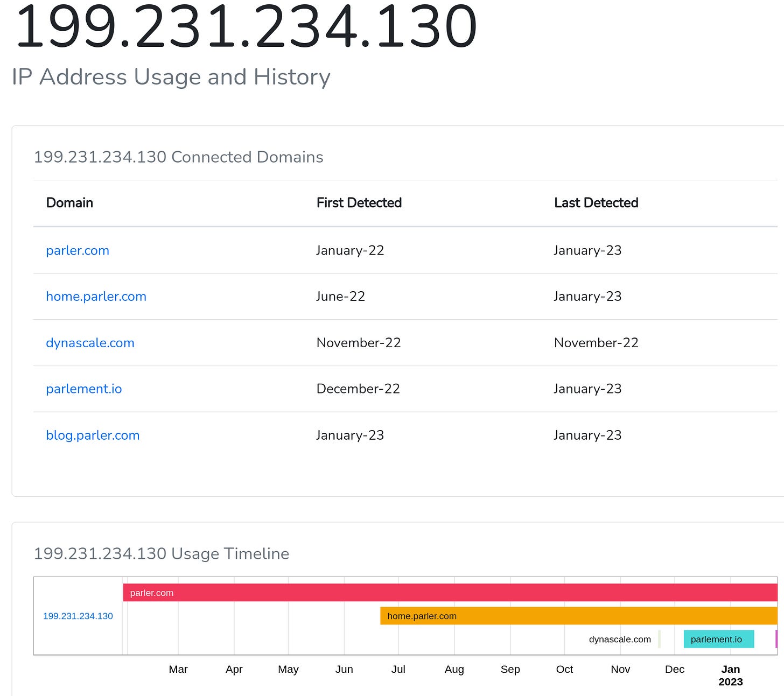The width and height of the screenshot is (784, 696).
Task: Click dynascale.com's Last Detected November-22 cell
Action: 596,343
